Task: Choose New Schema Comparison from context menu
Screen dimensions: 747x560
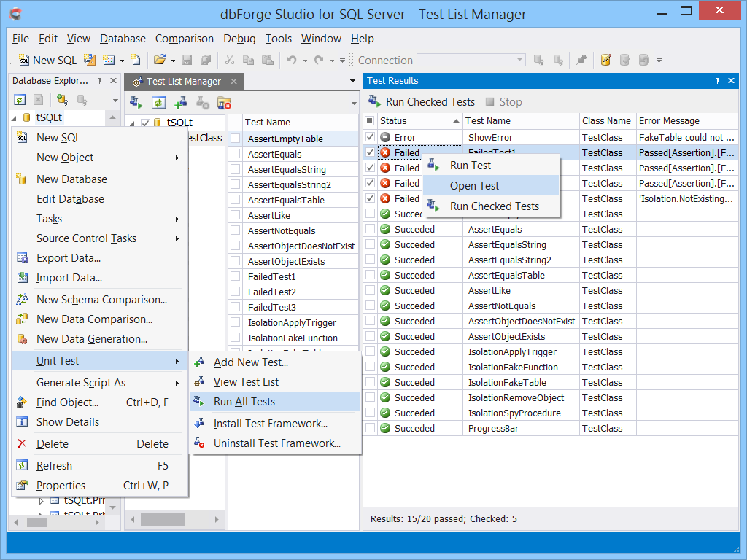Action: coord(99,300)
